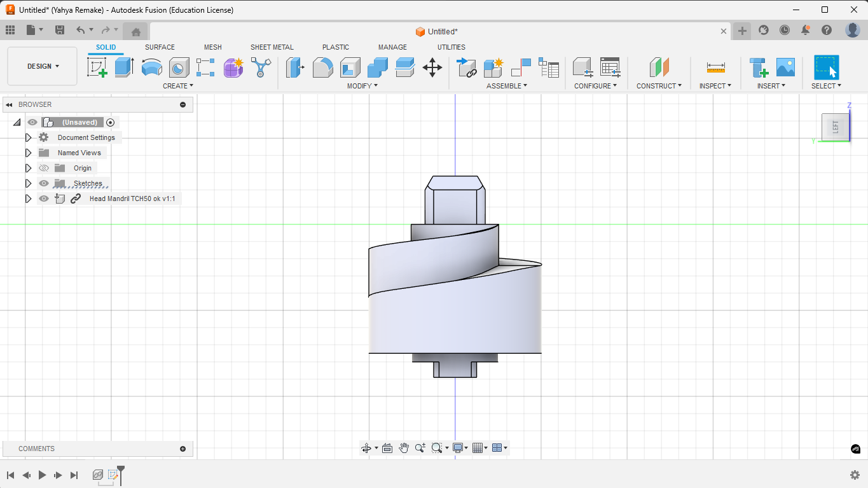Click the Extrude tool icon

(124, 67)
